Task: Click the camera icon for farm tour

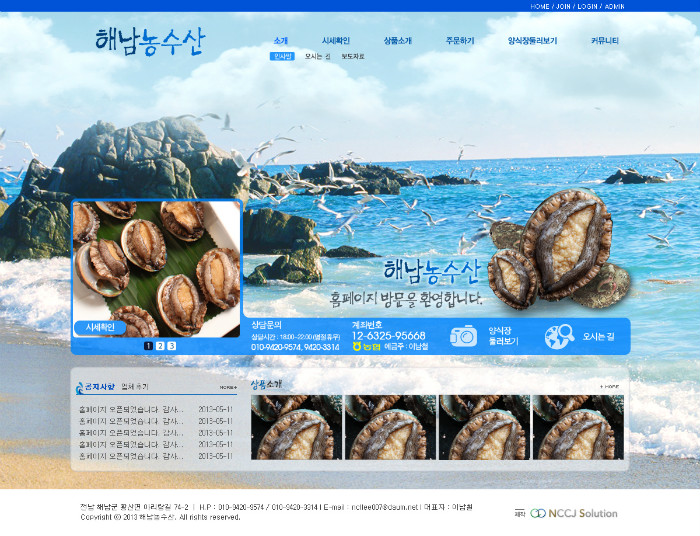Action: tap(463, 336)
